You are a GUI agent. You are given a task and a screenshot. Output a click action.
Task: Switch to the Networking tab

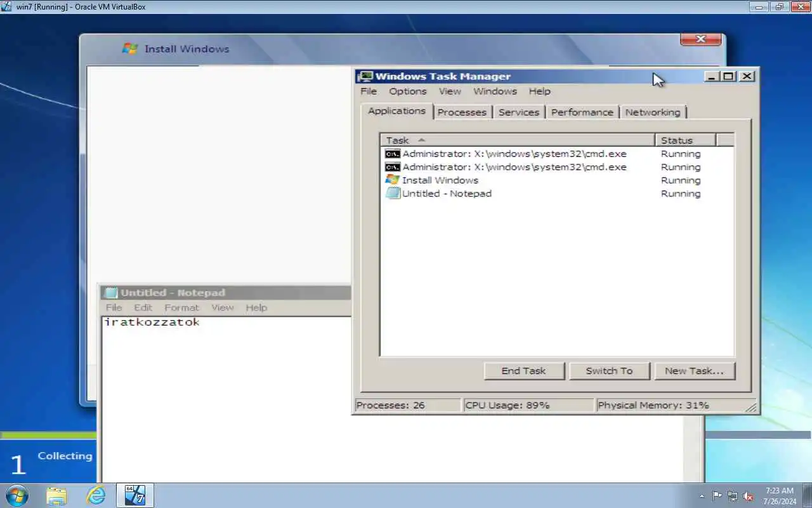653,112
